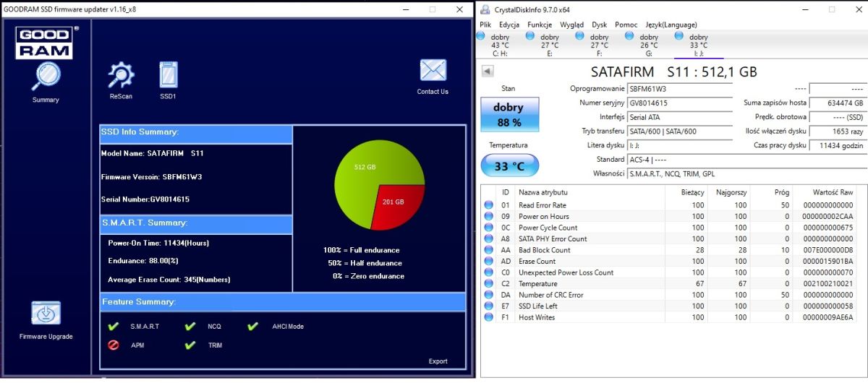This screenshot has width=868, height=383.
Task: Click the Power-On Time: 11434(Hours) text
Action: pos(158,243)
